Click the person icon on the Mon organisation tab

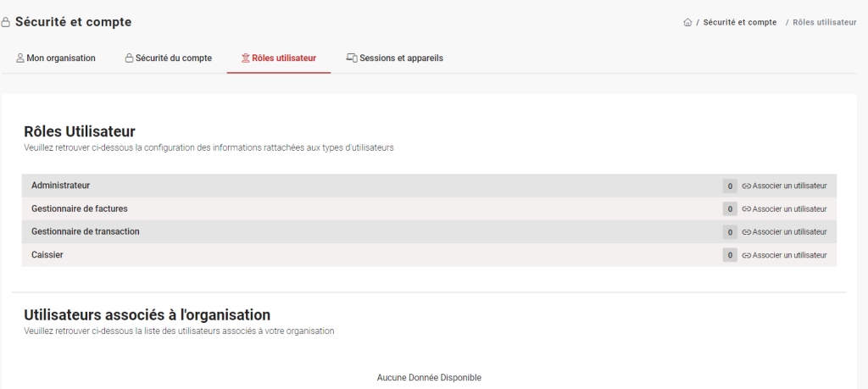20,58
